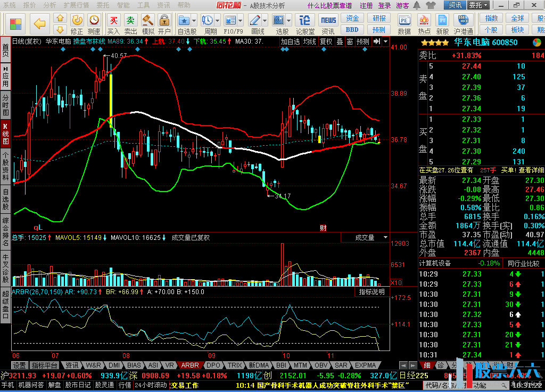
Task: Open the 论股堂 forum icon
Action: coord(305,23)
